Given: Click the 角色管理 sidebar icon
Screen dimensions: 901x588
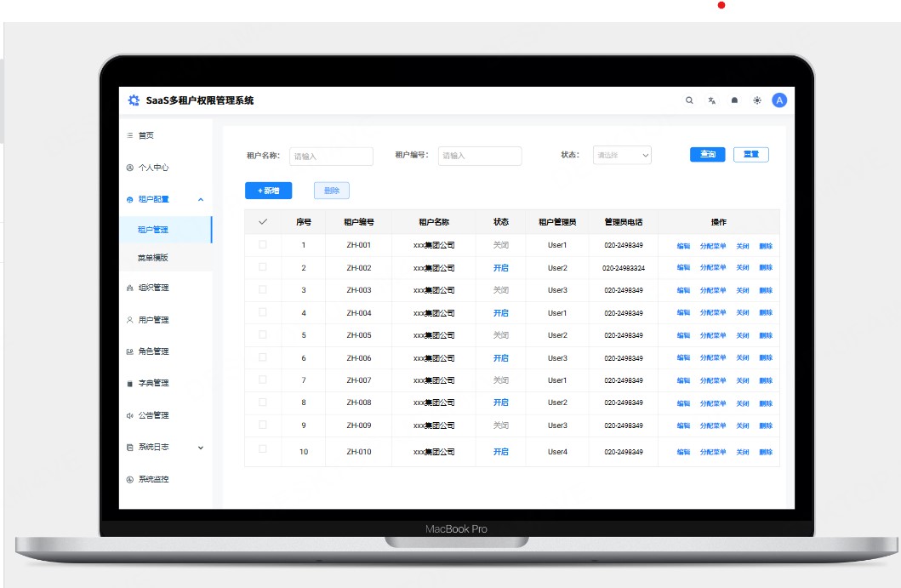Looking at the screenshot, I should (x=130, y=351).
